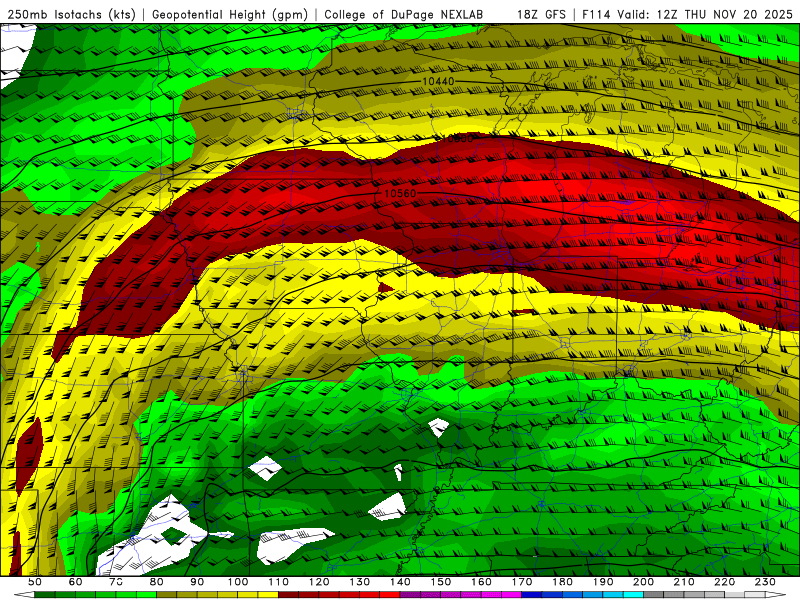Click the 150 knot color bar label
800x600 pixels.
click(x=441, y=582)
